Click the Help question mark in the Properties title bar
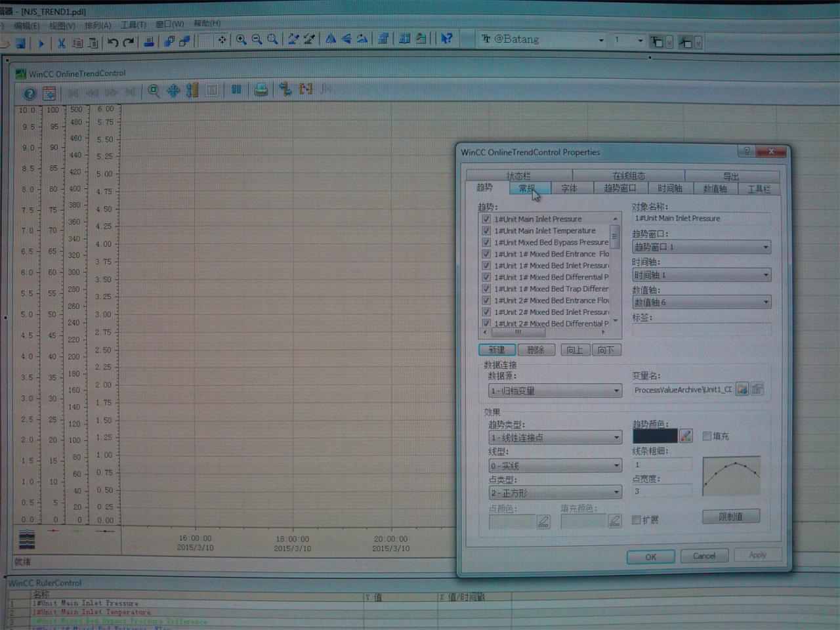Screen dimensions: 840x630 746,152
